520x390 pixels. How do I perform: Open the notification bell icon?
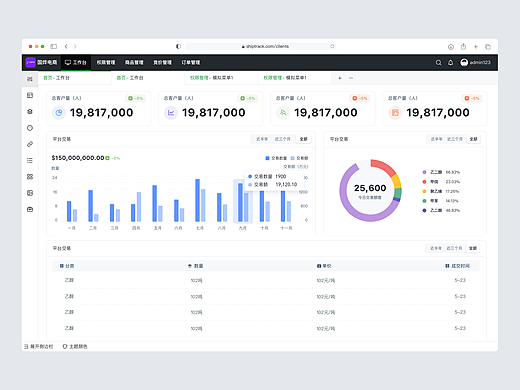[x=450, y=63]
